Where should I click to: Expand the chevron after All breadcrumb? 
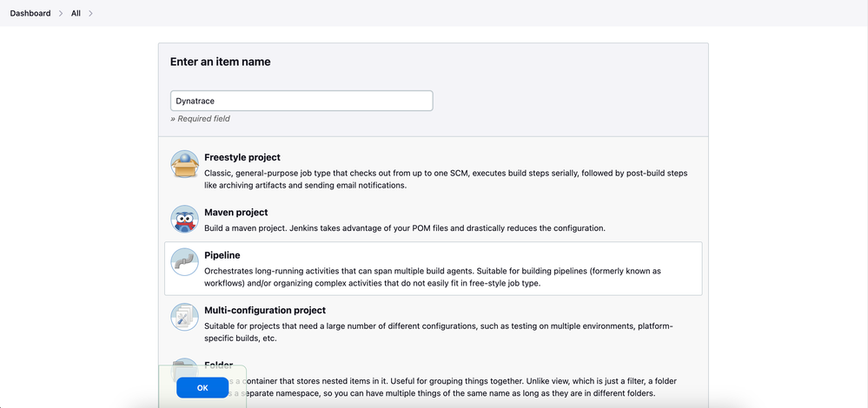coord(91,13)
